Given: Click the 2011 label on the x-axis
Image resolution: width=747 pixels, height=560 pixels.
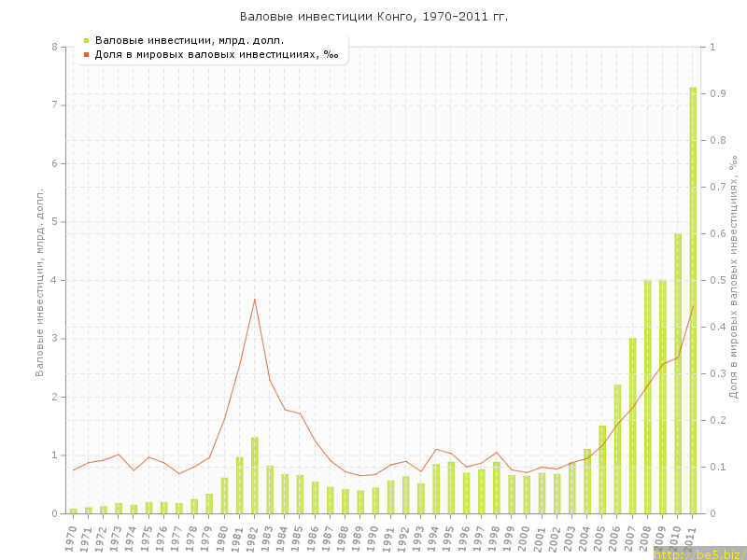Looking at the screenshot, I should tap(693, 537).
